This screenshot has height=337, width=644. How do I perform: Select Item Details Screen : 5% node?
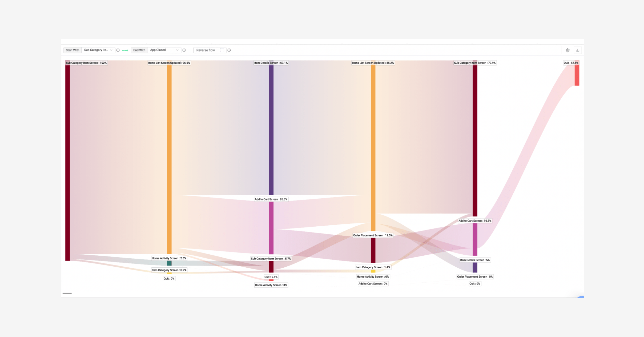(475, 260)
